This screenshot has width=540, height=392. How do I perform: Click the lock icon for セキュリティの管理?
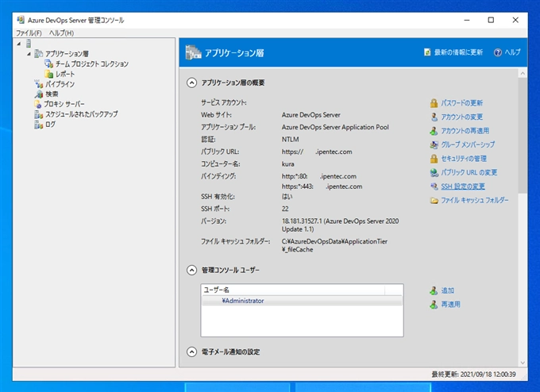(434, 159)
